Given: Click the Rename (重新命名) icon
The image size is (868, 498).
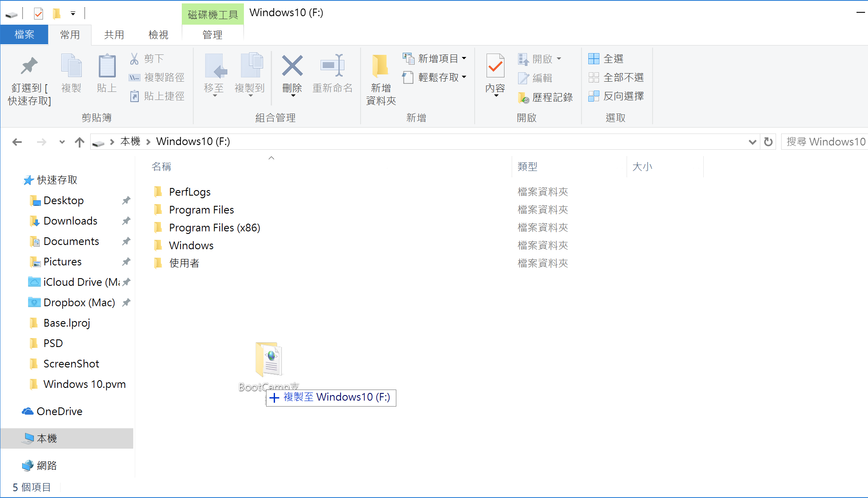Looking at the screenshot, I should click(332, 66).
